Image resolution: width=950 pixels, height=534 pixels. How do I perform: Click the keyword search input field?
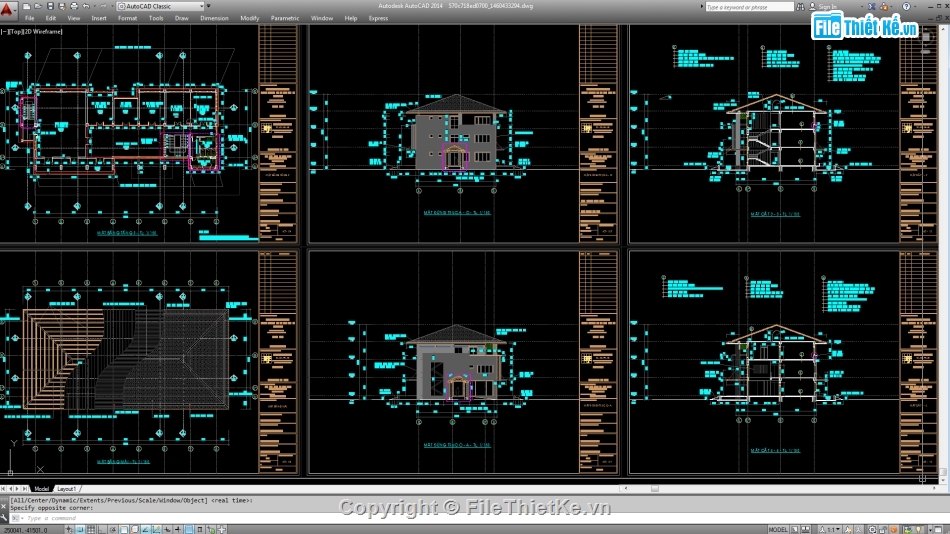coord(750,6)
